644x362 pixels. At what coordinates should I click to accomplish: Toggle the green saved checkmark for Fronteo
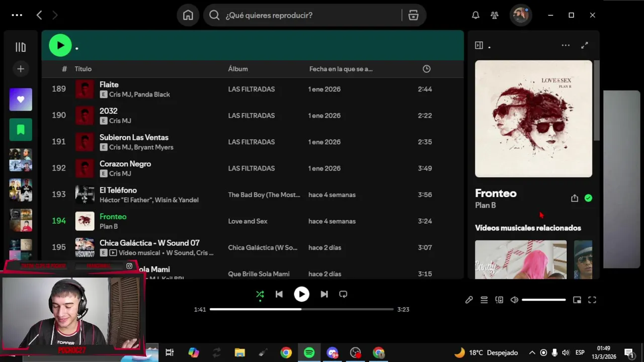point(588,198)
